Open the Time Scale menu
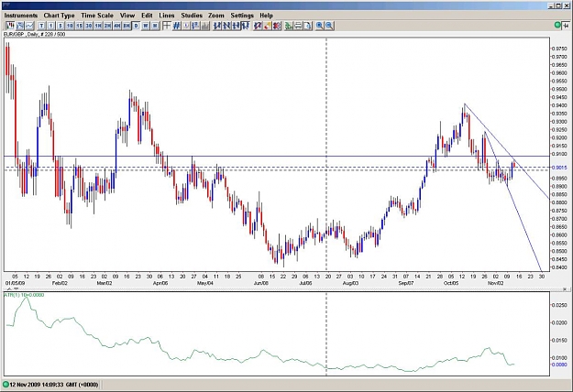This screenshot has width=573, height=392. (97, 16)
